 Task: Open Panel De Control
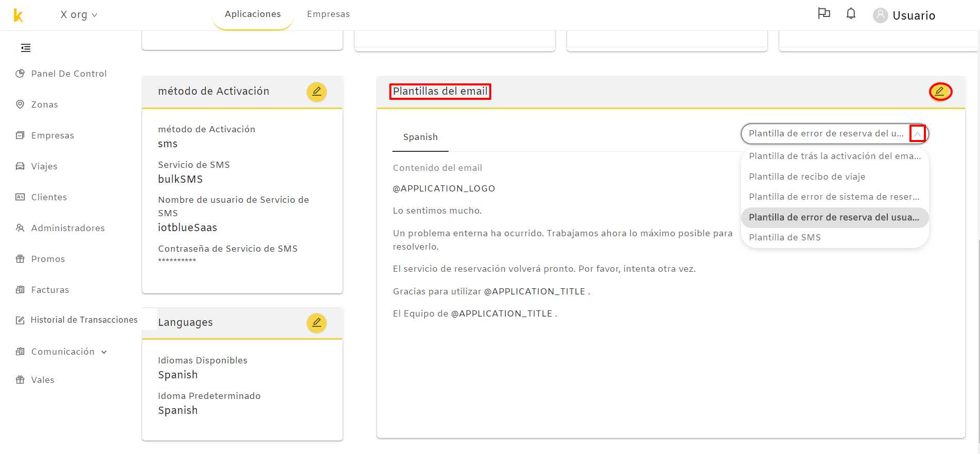68,74
